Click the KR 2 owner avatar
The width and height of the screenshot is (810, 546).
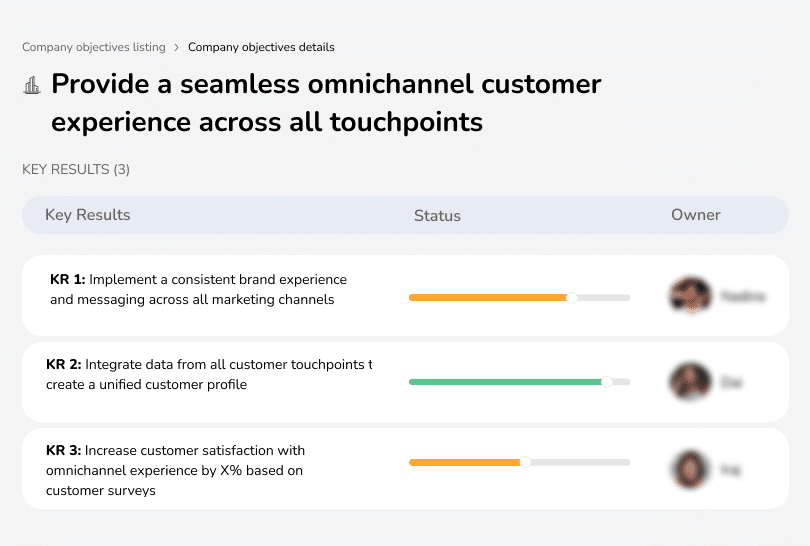click(690, 382)
